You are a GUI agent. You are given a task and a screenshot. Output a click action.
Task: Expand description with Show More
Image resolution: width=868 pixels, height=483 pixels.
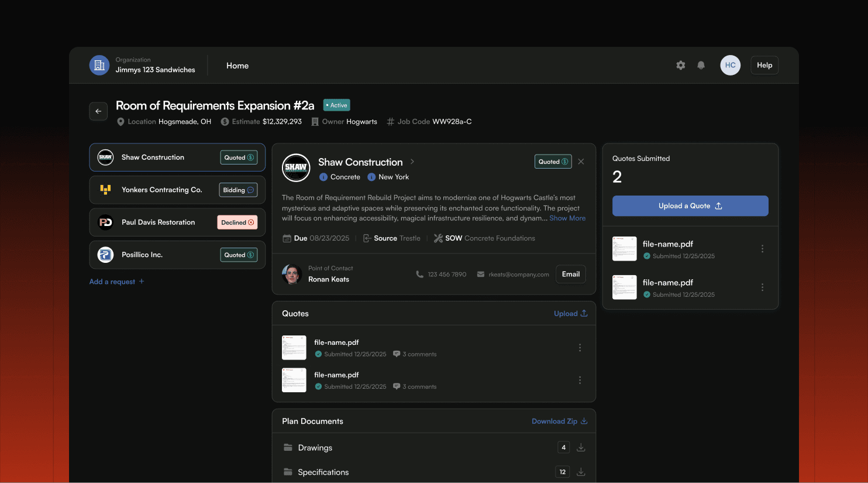tap(567, 218)
